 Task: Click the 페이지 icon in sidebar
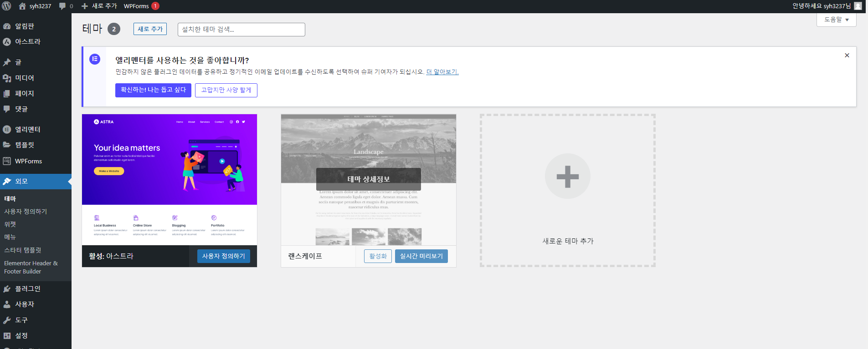(x=7, y=93)
